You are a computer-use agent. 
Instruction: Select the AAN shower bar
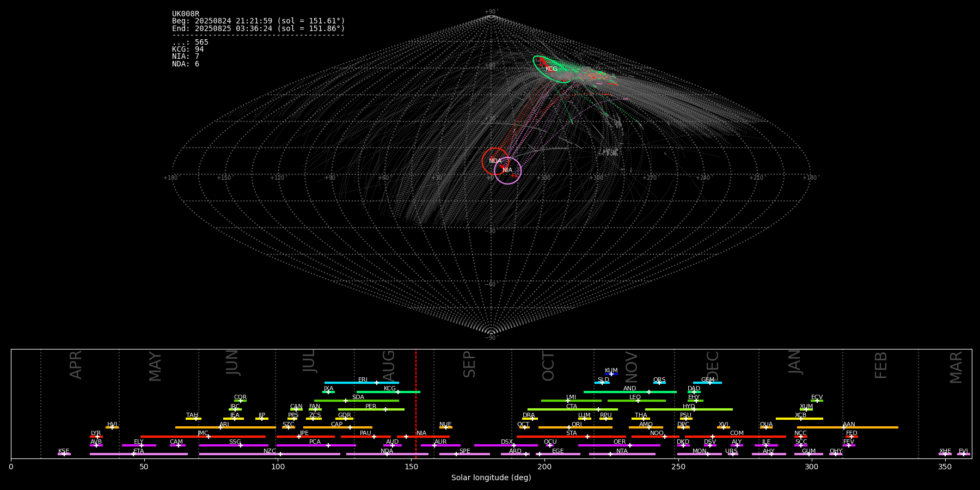(x=848, y=427)
